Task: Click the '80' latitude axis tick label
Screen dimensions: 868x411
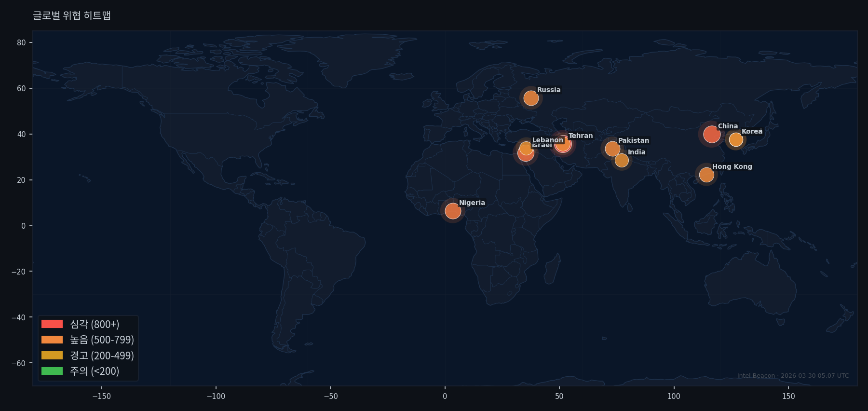Action: 21,42
